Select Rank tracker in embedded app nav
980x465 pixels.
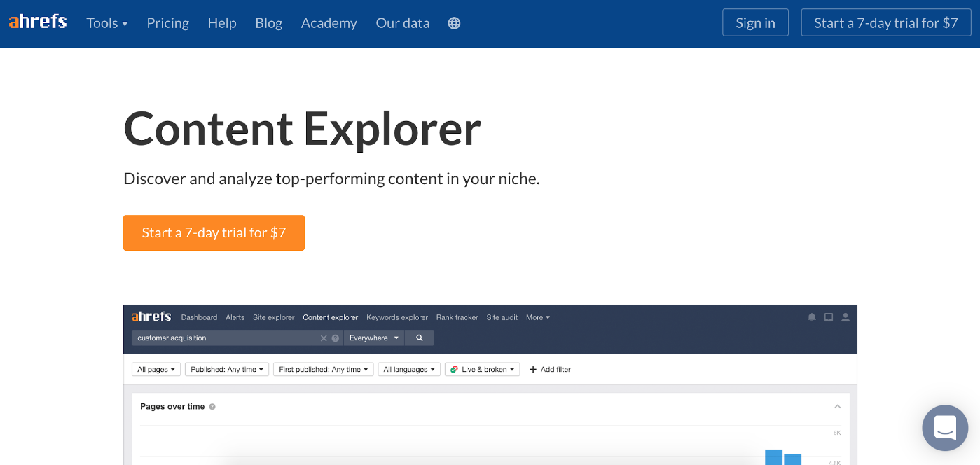[457, 317]
